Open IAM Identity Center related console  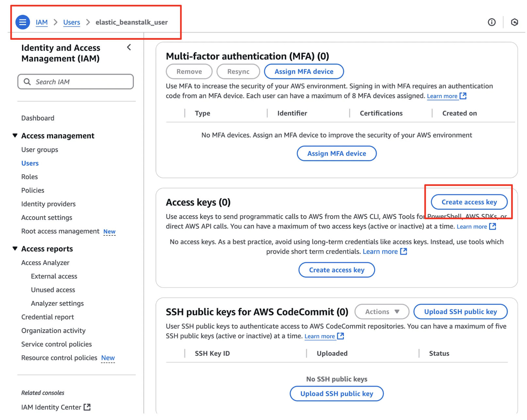tap(51, 407)
